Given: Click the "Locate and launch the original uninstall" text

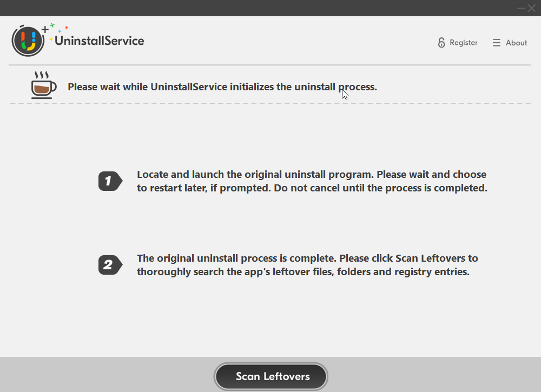Looking at the screenshot, I should (255, 175).
